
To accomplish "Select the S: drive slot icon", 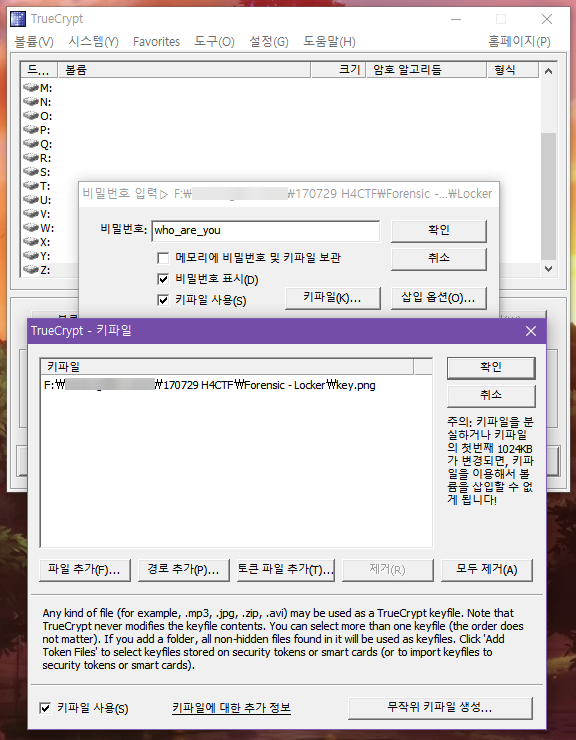I will (31, 172).
